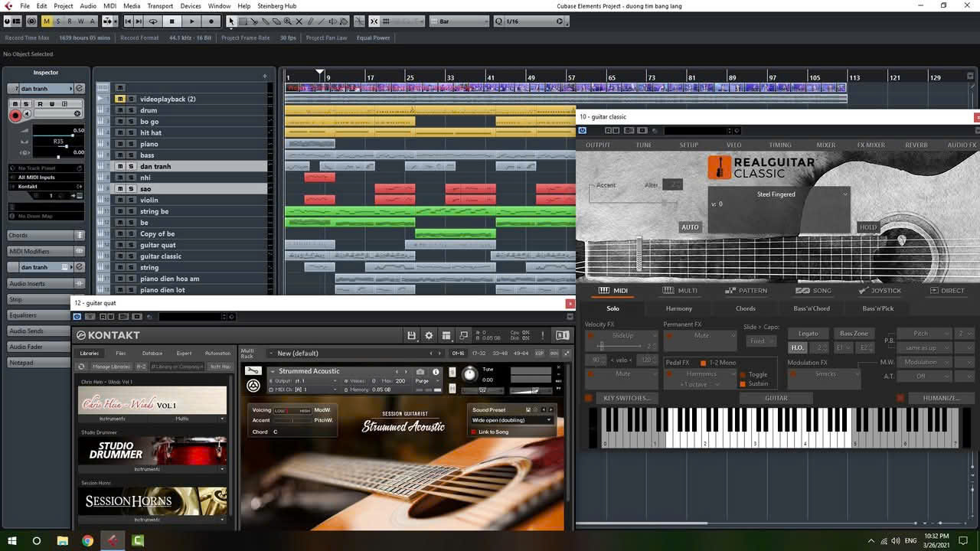Open Kontakt options gear icon
This screenshot has width=980, height=551.
coord(429,335)
